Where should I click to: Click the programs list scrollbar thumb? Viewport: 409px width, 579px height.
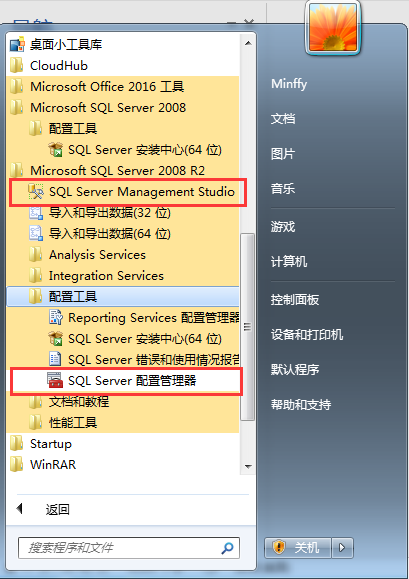[x=247, y=327]
